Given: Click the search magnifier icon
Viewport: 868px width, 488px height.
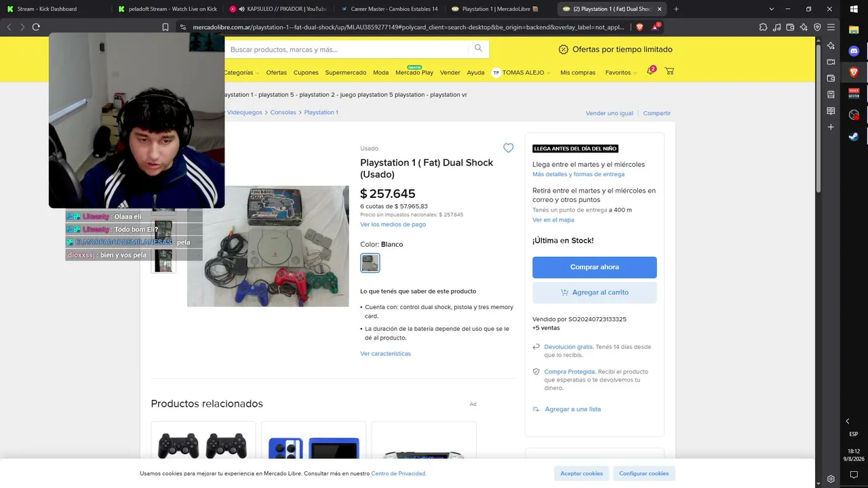Looking at the screenshot, I should pos(478,48).
